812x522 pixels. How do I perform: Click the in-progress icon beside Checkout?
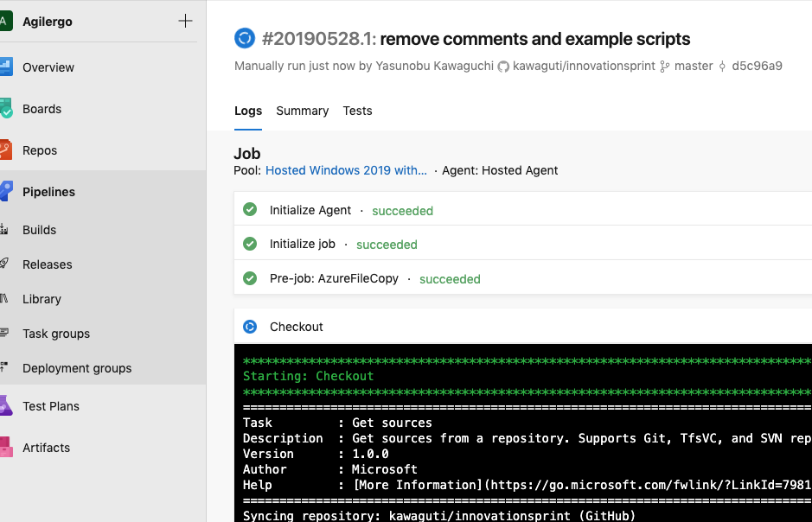click(x=250, y=327)
